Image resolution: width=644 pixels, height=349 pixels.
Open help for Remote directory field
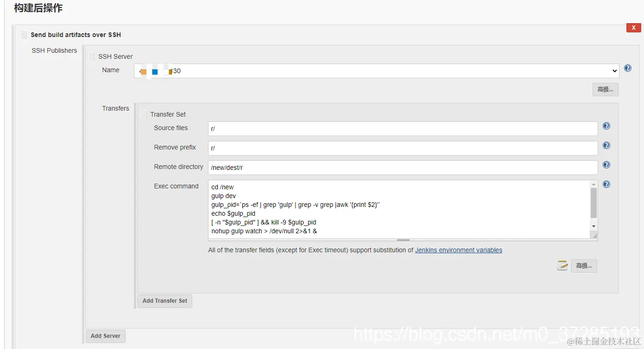(x=606, y=165)
